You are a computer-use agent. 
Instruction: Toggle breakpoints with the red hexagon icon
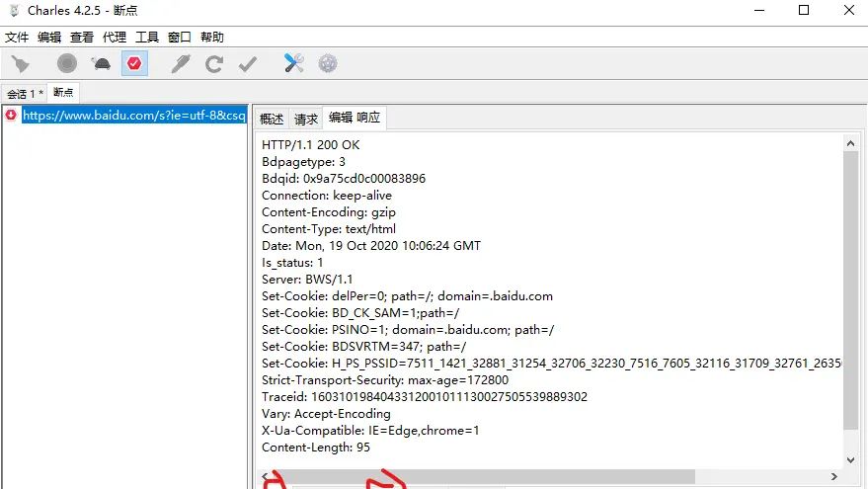tap(134, 63)
